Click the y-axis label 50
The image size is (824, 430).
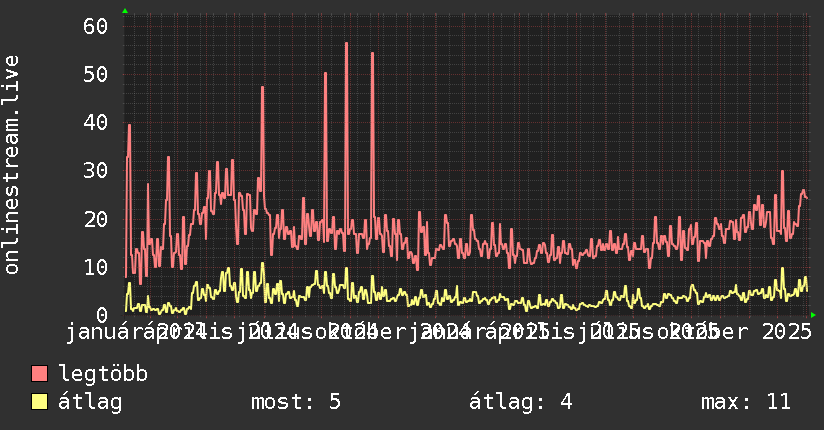(x=95, y=75)
